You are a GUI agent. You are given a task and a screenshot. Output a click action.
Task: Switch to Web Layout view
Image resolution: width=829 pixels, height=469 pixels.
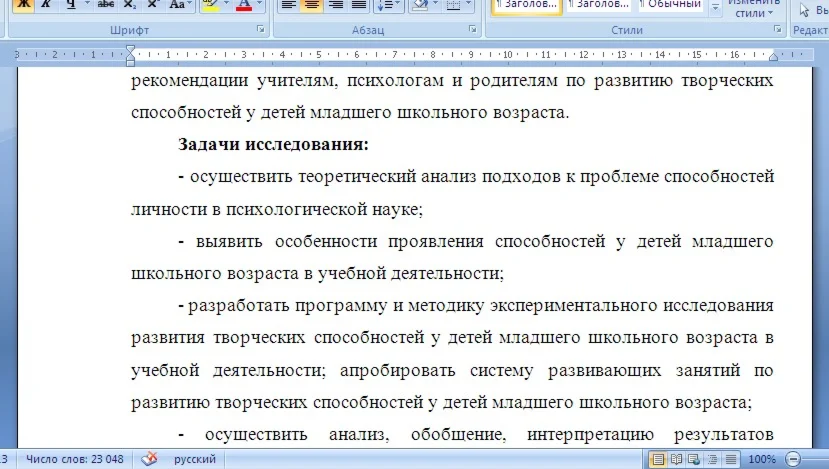tap(694, 459)
